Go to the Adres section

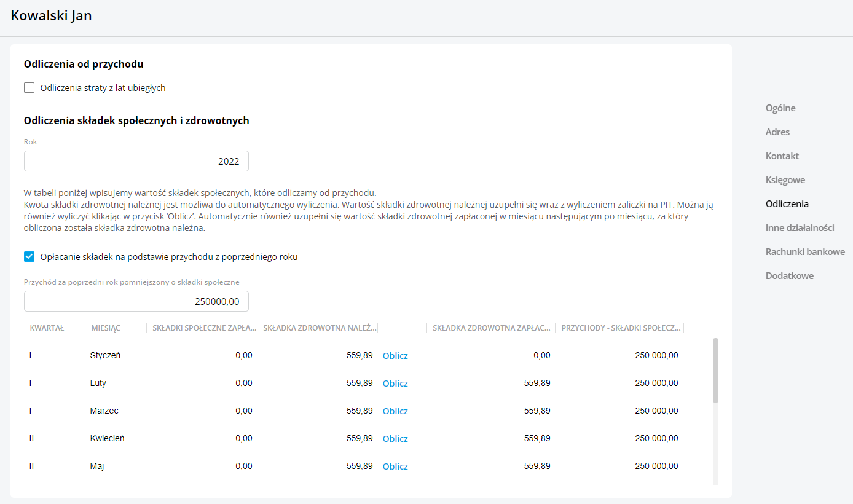(x=777, y=132)
